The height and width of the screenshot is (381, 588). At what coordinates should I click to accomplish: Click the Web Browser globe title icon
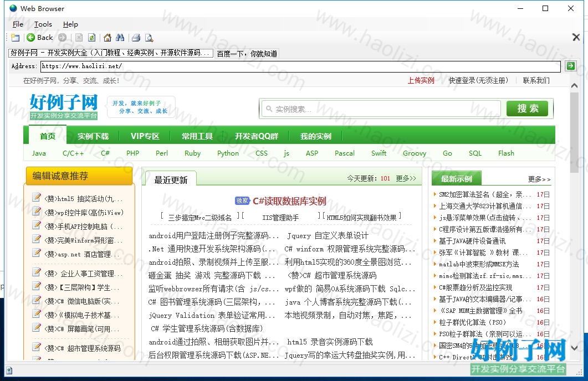pos(13,8)
